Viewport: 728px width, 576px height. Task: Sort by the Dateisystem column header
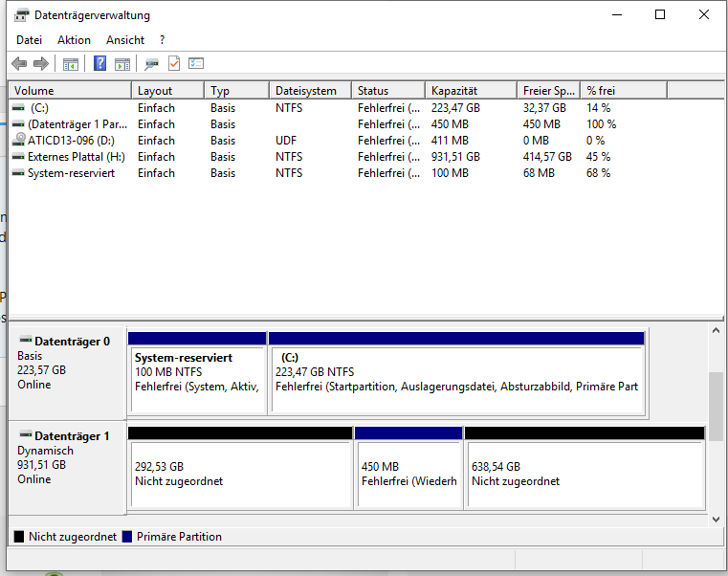coord(310,91)
